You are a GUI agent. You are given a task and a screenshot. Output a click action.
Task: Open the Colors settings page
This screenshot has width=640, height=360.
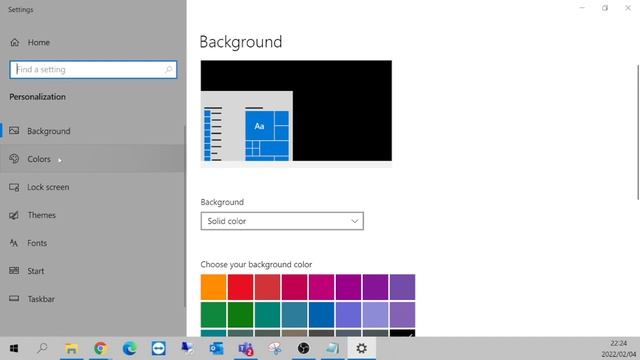click(93, 159)
